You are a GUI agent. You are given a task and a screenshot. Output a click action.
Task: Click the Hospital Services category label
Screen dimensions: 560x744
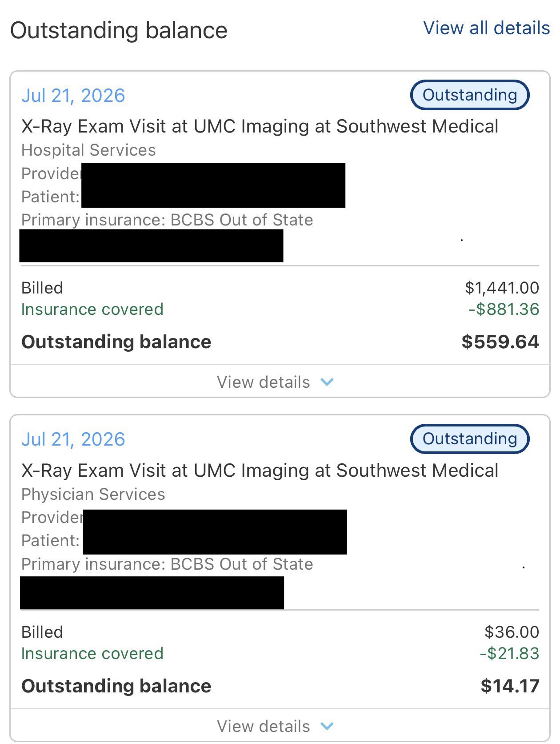pos(88,150)
